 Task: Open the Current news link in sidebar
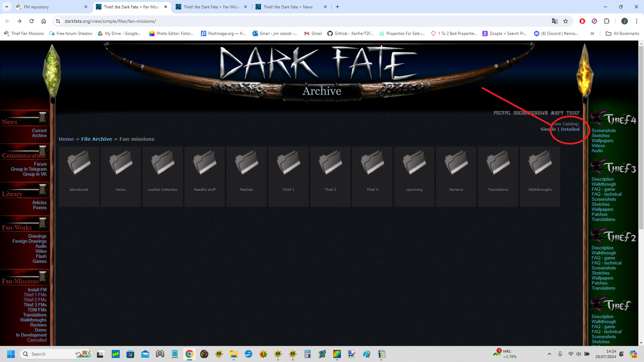coord(39,131)
